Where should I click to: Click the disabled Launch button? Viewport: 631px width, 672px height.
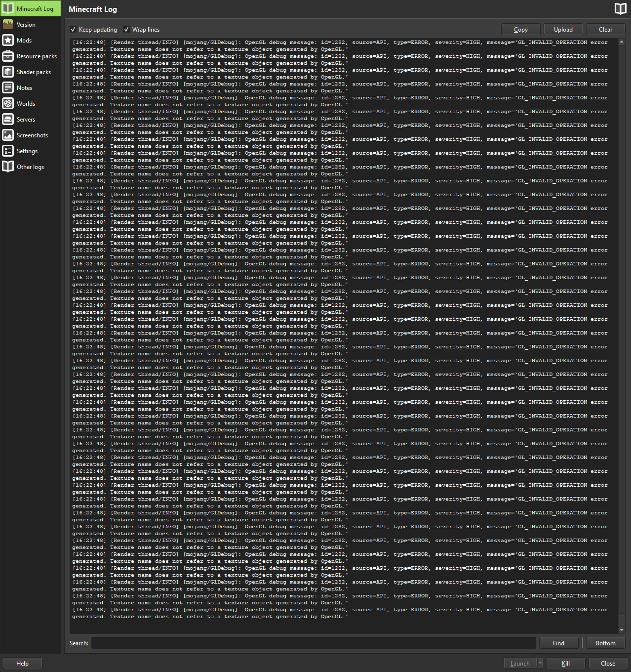[520, 663]
